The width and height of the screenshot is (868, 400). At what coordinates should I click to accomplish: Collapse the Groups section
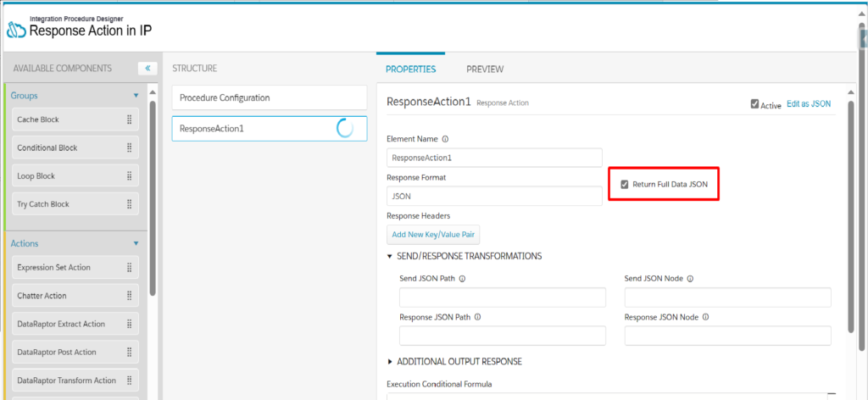click(x=136, y=96)
